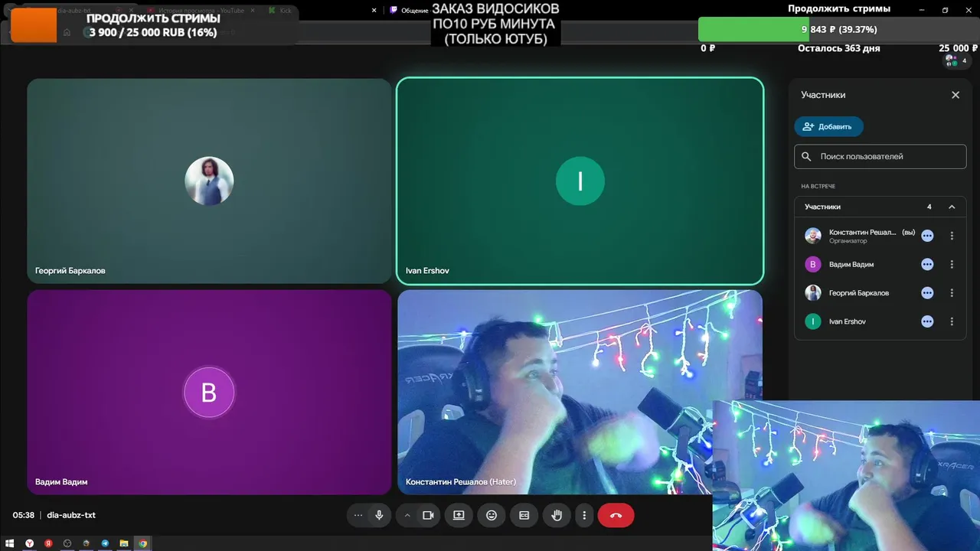This screenshot has height=551, width=980.
Task: Select the Ivan Ershov video tile
Action: 580,181
